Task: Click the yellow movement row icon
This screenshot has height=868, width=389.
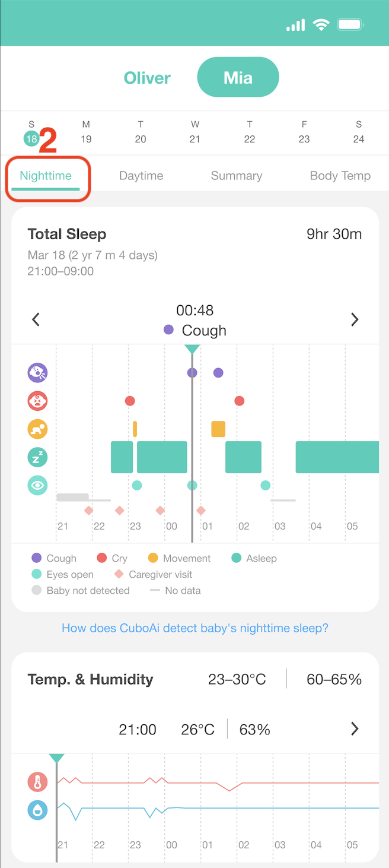Action: 37,429
